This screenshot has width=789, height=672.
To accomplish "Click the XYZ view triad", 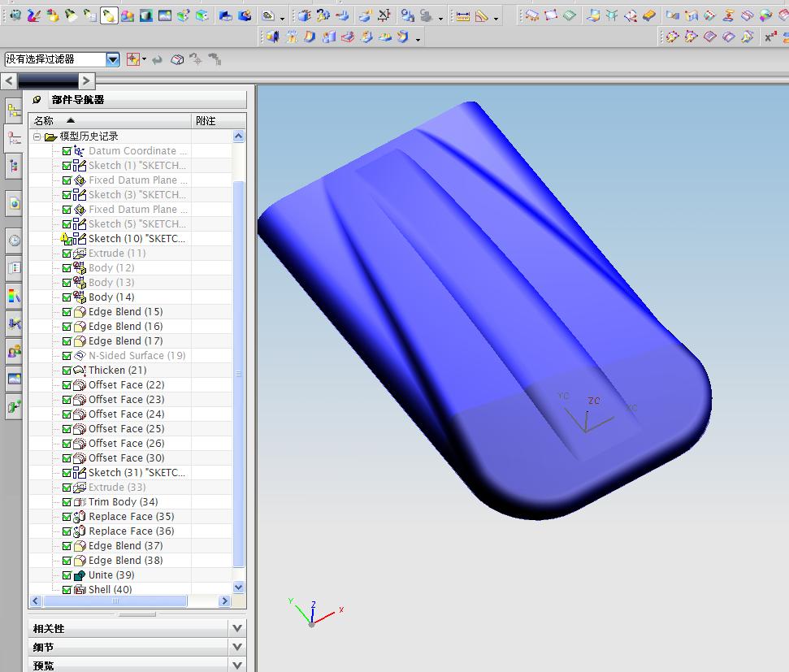I will coord(314,613).
